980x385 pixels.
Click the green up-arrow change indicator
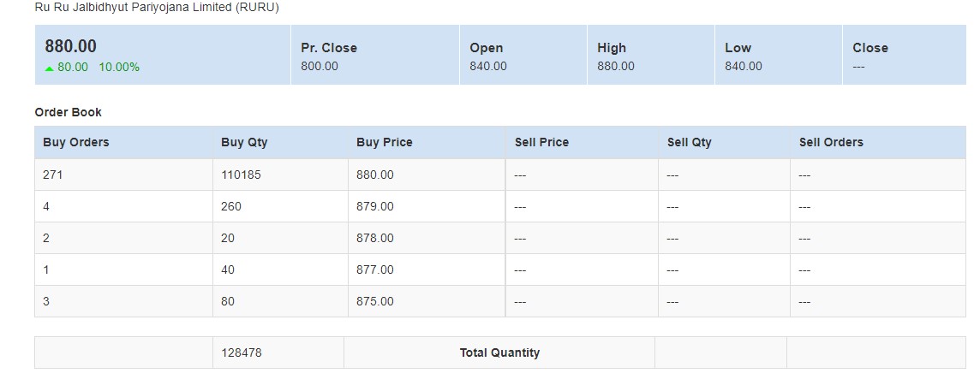click(x=50, y=68)
